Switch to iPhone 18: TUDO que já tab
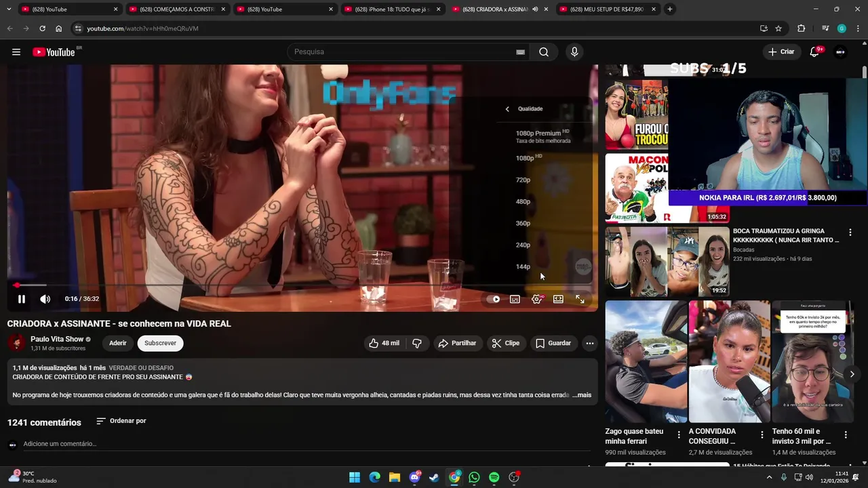 [393, 9]
